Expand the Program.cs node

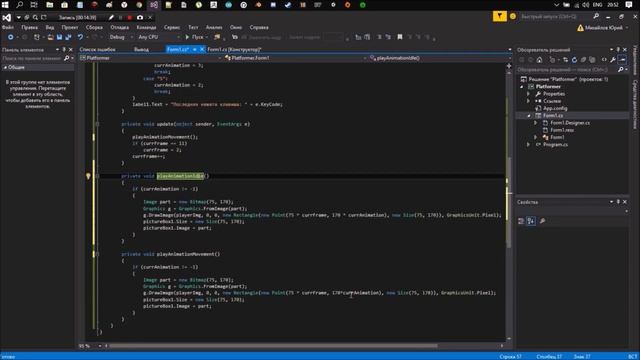pos(529,144)
